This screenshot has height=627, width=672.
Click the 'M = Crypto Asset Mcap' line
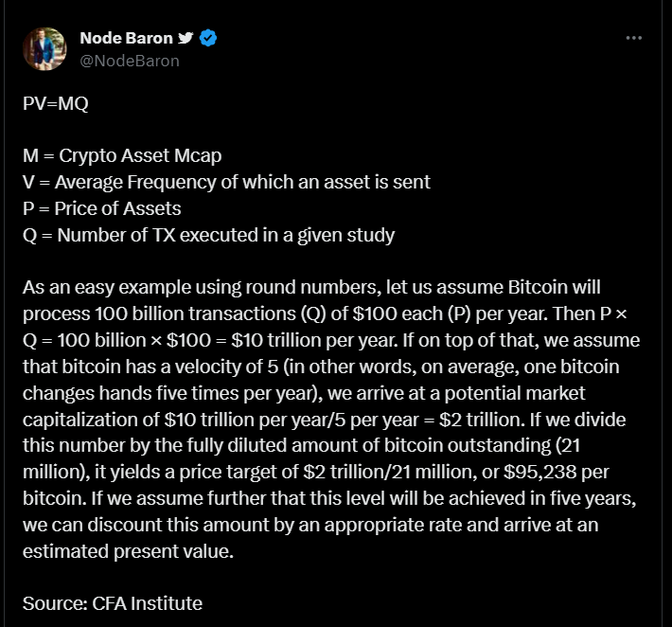tap(122, 155)
